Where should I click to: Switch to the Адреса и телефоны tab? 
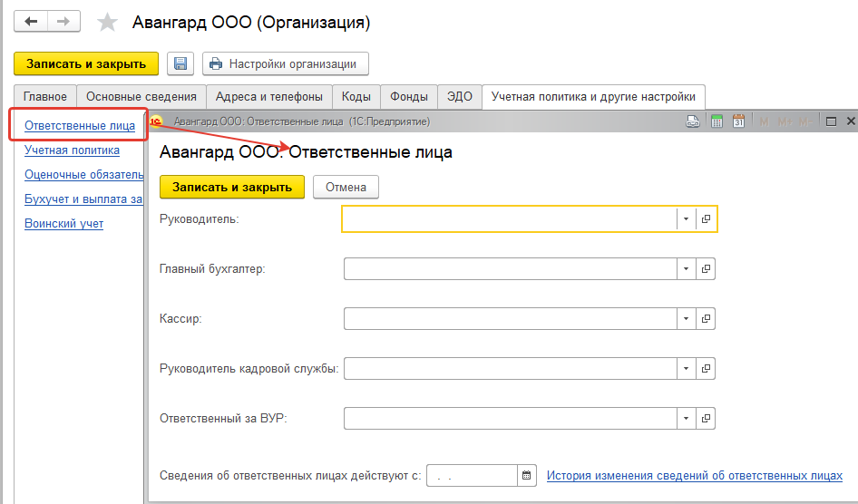[269, 96]
